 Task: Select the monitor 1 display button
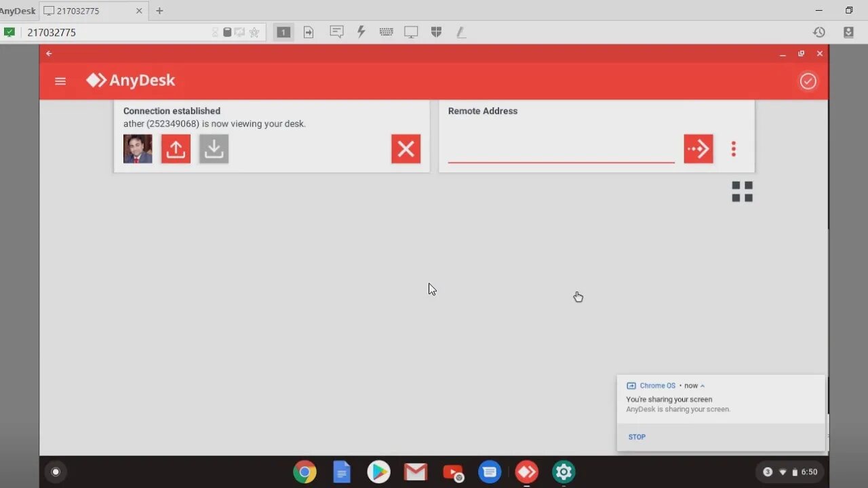(x=283, y=32)
